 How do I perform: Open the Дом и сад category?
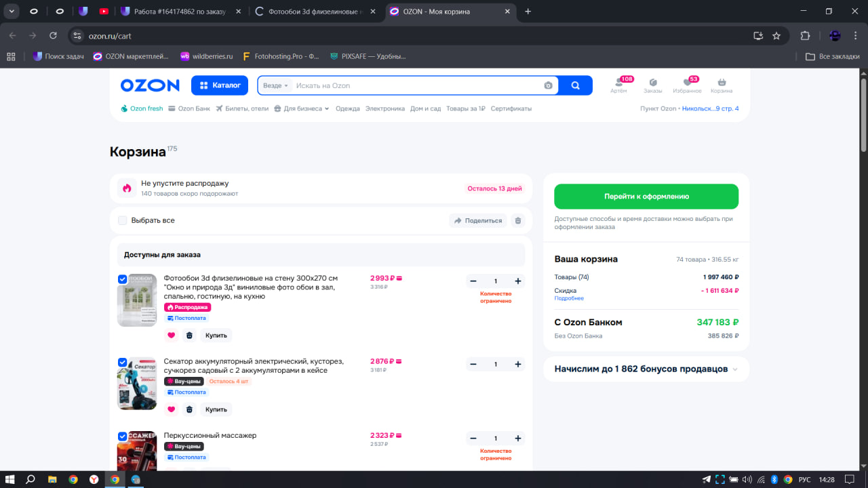pos(426,108)
